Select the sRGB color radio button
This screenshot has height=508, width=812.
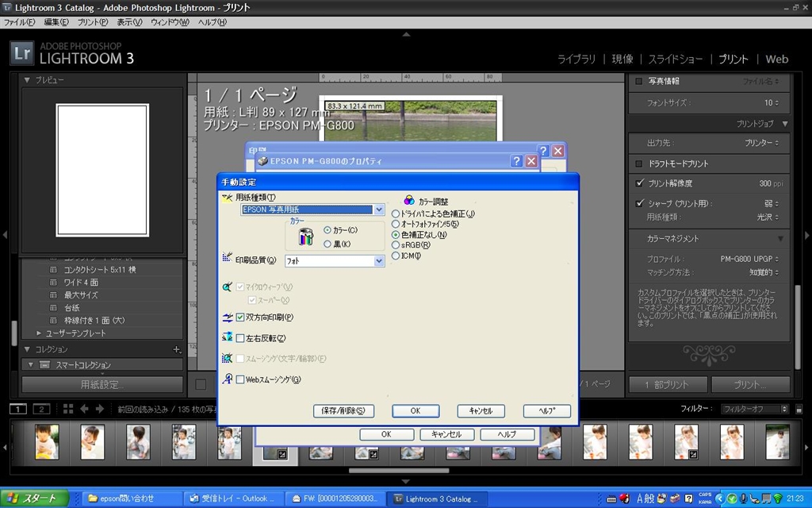point(396,245)
